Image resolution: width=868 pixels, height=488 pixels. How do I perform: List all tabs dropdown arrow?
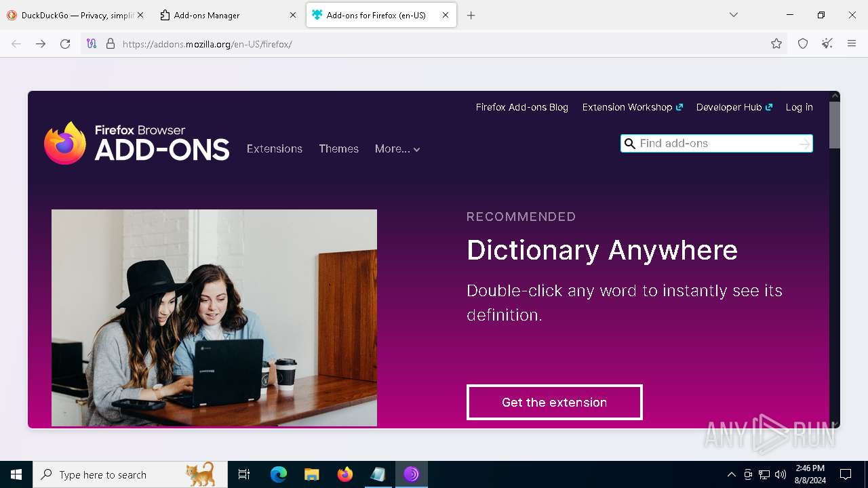[734, 15]
